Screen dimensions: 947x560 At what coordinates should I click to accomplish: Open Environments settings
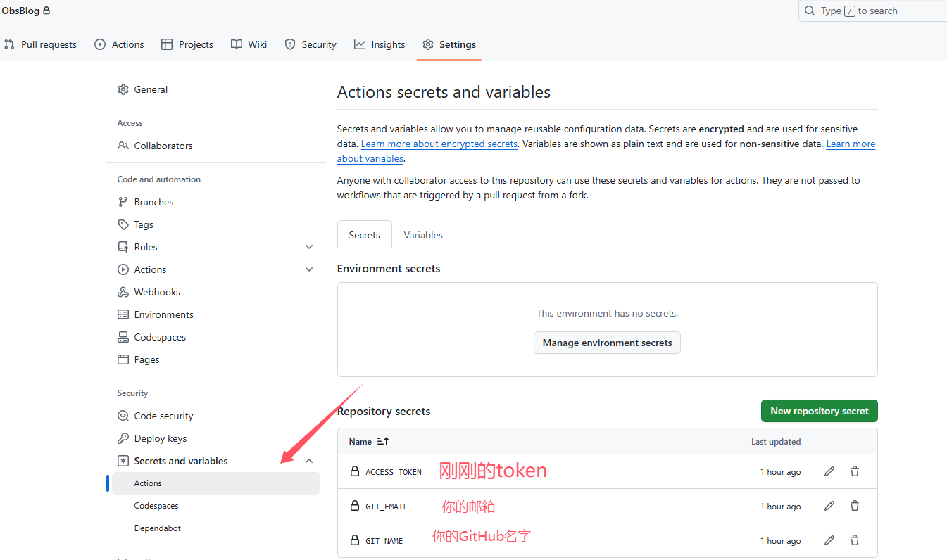tap(163, 314)
